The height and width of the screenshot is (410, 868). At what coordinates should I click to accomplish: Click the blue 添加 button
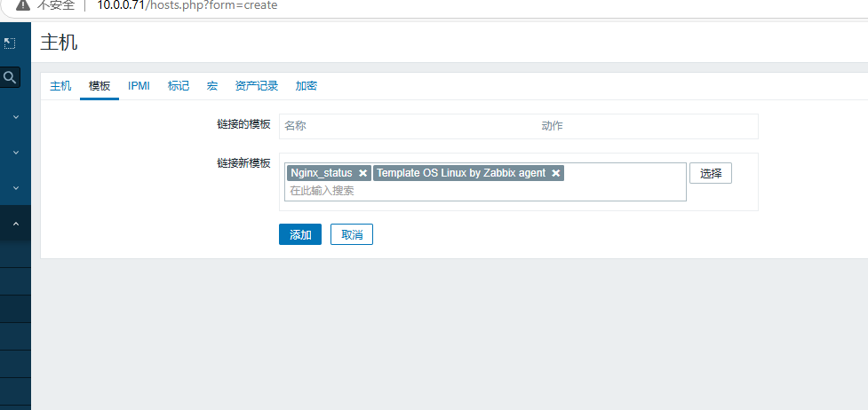point(300,234)
